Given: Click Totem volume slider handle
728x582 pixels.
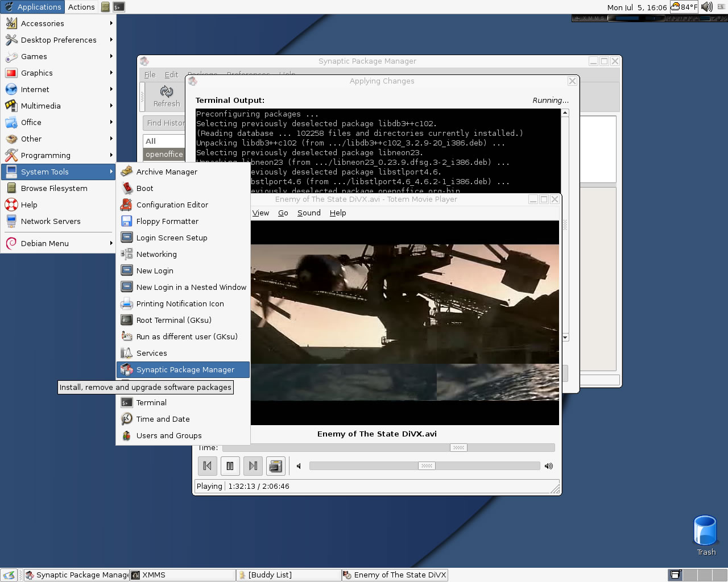Looking at the screenshot, I should tap(427, 466).
